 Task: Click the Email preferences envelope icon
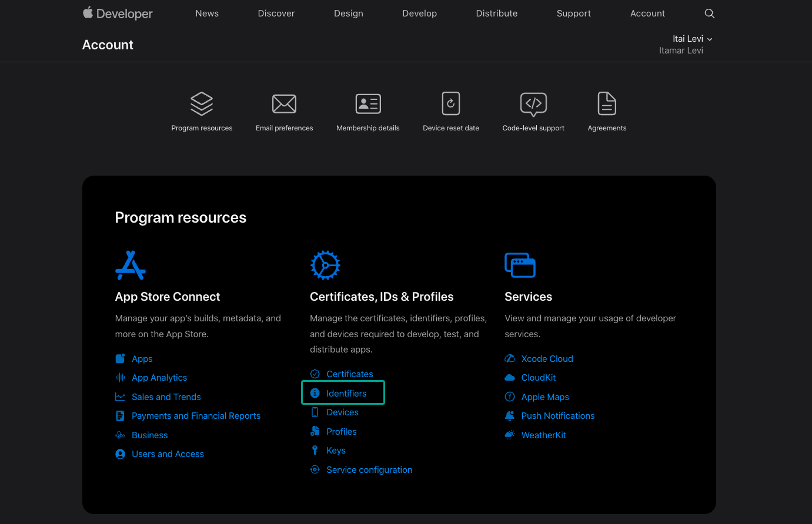pyautogui.click(x=285, y=104)
